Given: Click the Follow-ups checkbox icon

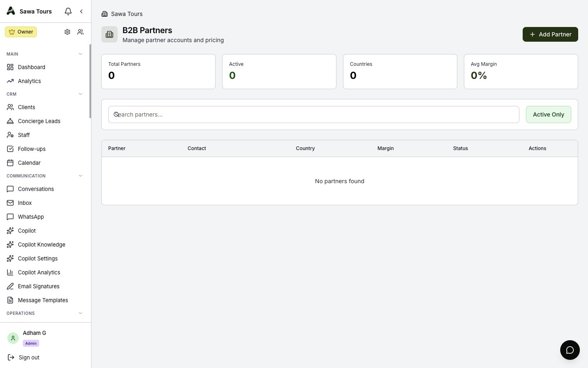Looking at the screenshot, I should point(10,149).
